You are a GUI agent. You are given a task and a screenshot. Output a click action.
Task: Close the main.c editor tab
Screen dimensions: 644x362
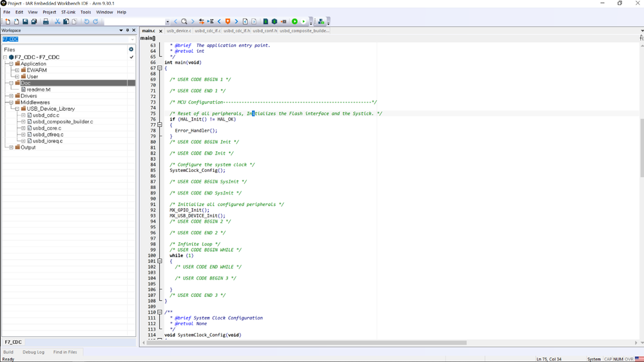(x=161, y=31)
